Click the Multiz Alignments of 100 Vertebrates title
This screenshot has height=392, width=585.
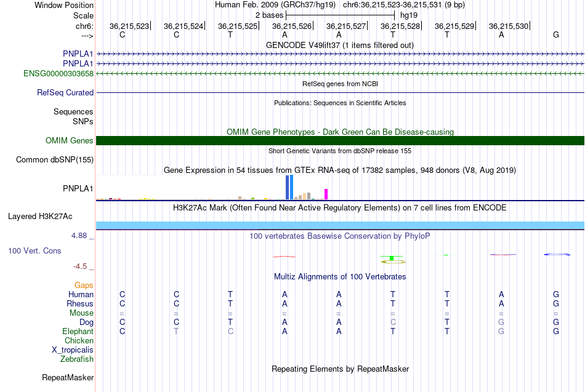pos(340,276)
